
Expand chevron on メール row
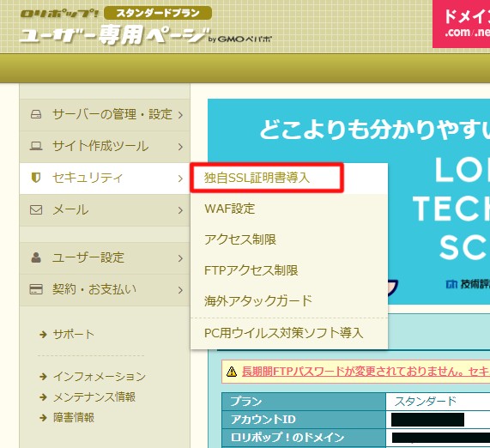pos(180,210)
